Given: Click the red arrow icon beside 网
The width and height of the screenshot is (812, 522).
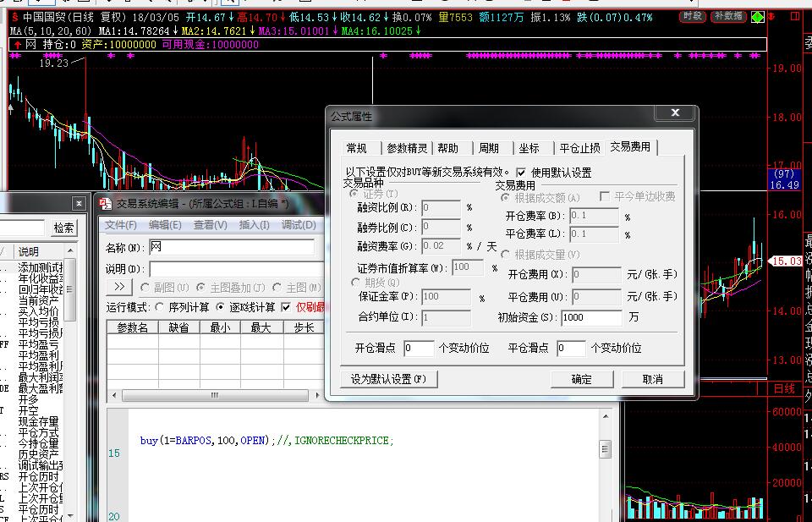Looking at the screenshot, I should [x=18, y=44].
